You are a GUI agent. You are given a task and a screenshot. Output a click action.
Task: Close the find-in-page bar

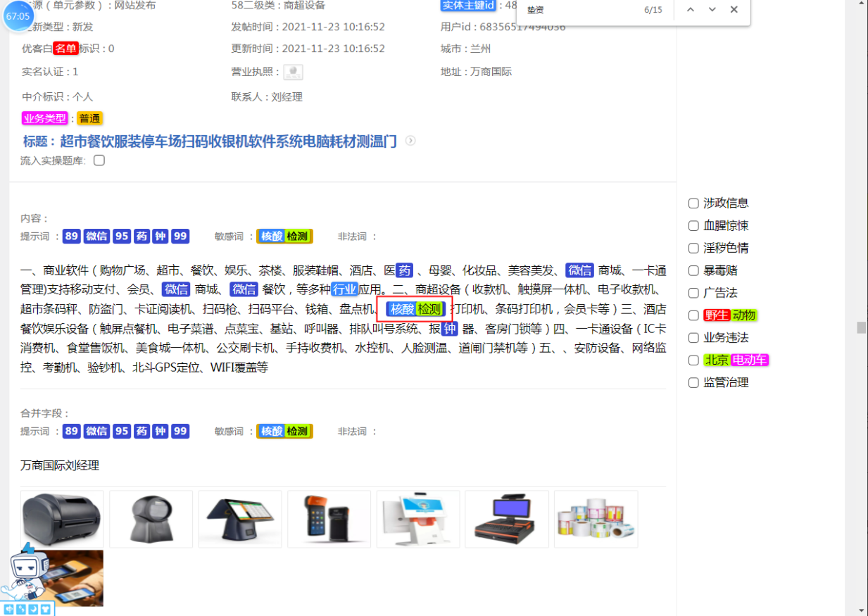pyautogui.click(x=734, y=10)
